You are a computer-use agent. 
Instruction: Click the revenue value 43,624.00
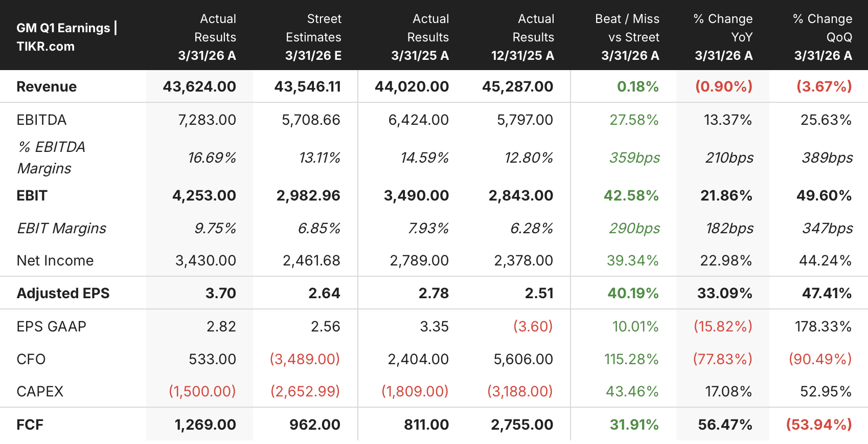[199, 86]
